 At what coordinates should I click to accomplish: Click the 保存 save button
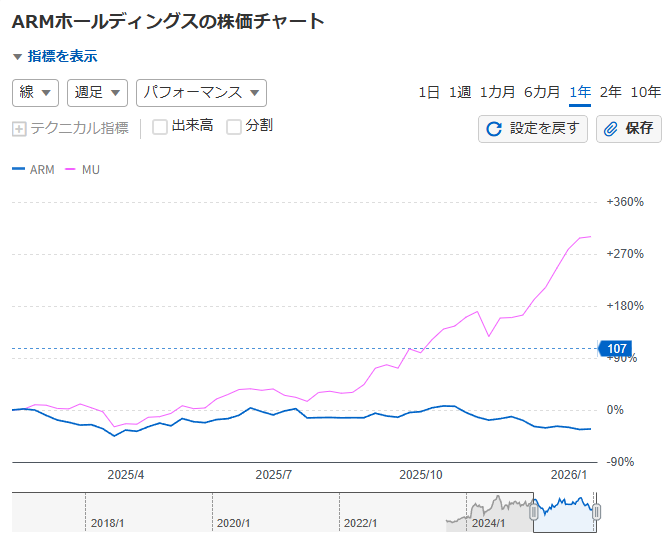point(629,129)
